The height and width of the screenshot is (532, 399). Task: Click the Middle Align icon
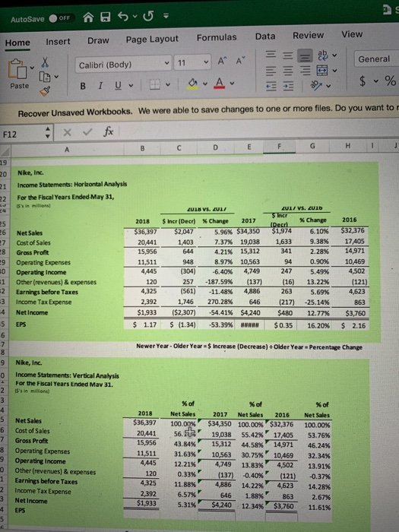(288, 55)
